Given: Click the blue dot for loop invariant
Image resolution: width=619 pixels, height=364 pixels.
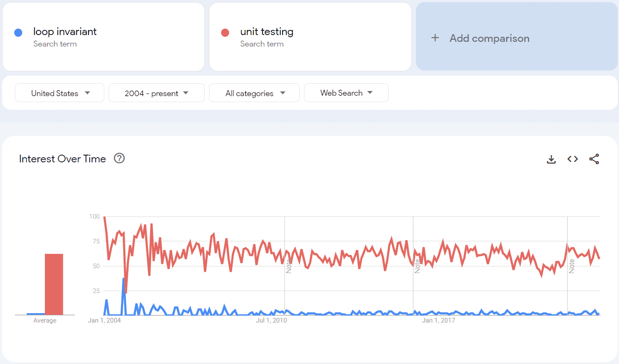Looking at the screenshot, I should pyautogui.click(x=18, y=32).
